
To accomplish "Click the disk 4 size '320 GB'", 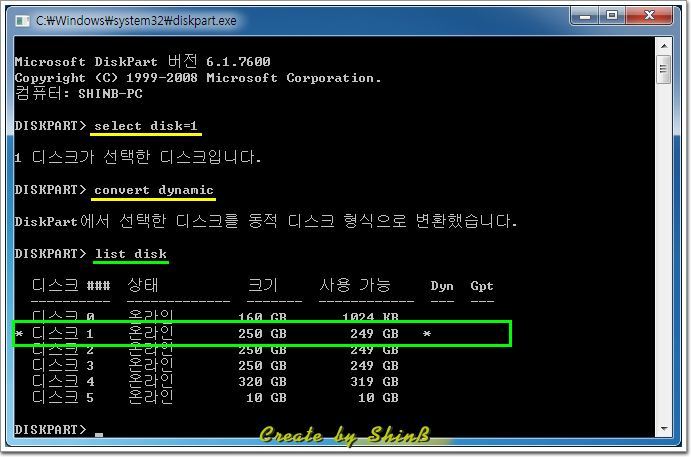I will (262, 382).
